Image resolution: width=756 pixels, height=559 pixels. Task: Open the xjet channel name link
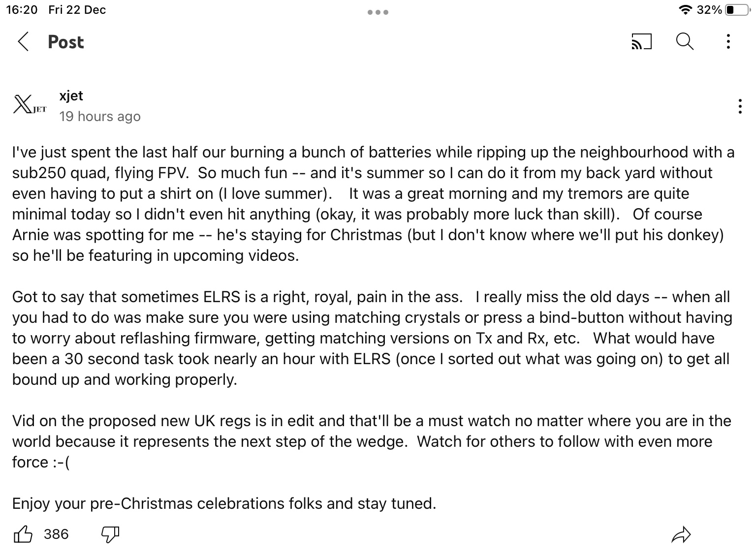71,95
